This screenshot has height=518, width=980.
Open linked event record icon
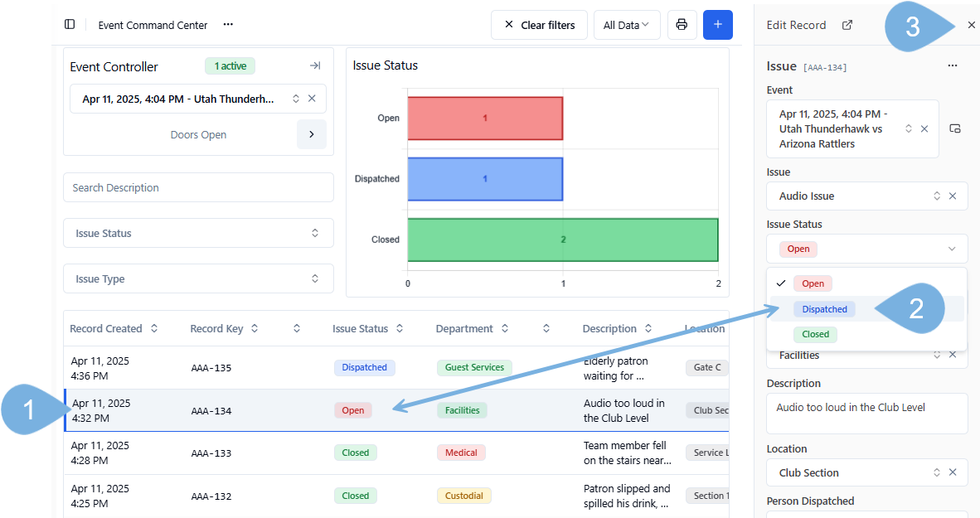(955, 128)
